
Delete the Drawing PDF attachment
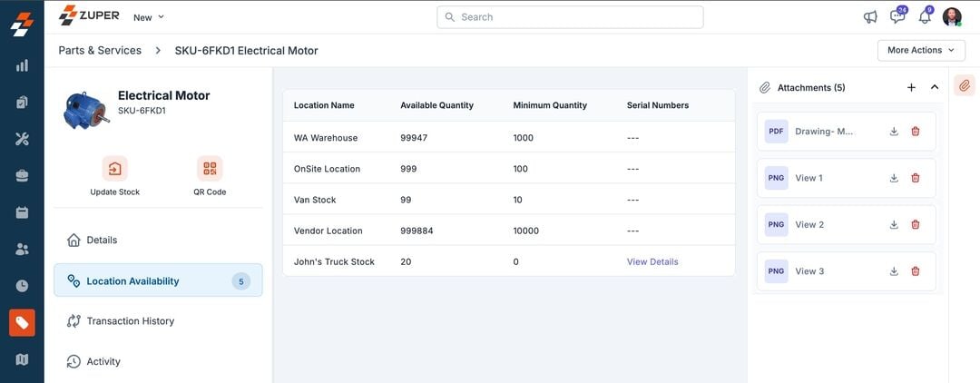(x=916, y=132)
